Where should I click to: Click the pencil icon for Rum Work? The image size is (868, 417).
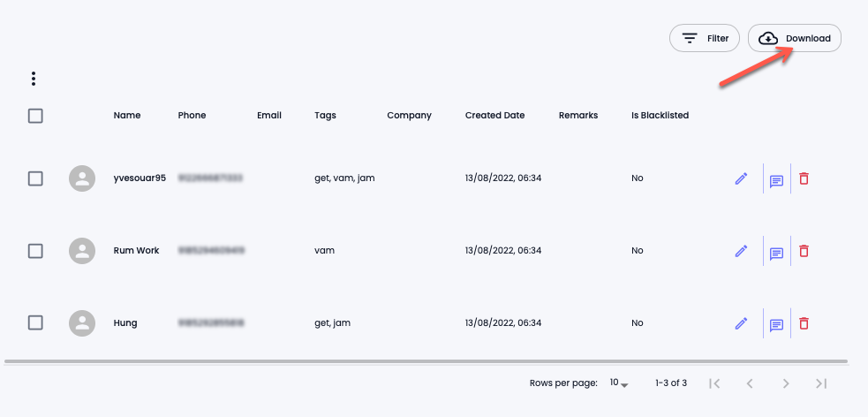click(741, 251)
